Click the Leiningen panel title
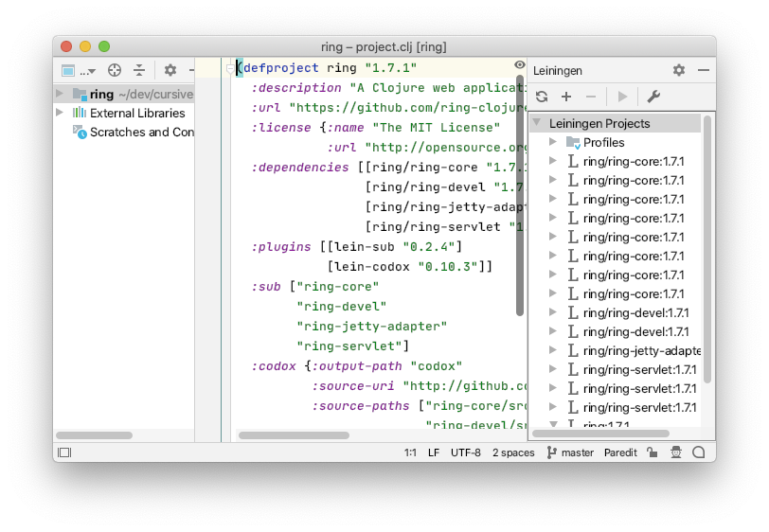 (558, 71)
